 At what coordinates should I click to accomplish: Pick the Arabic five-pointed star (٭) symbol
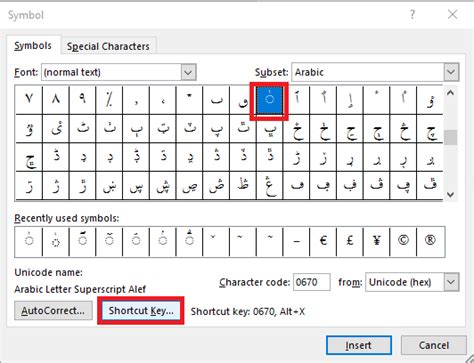click(x=189, y=100)
